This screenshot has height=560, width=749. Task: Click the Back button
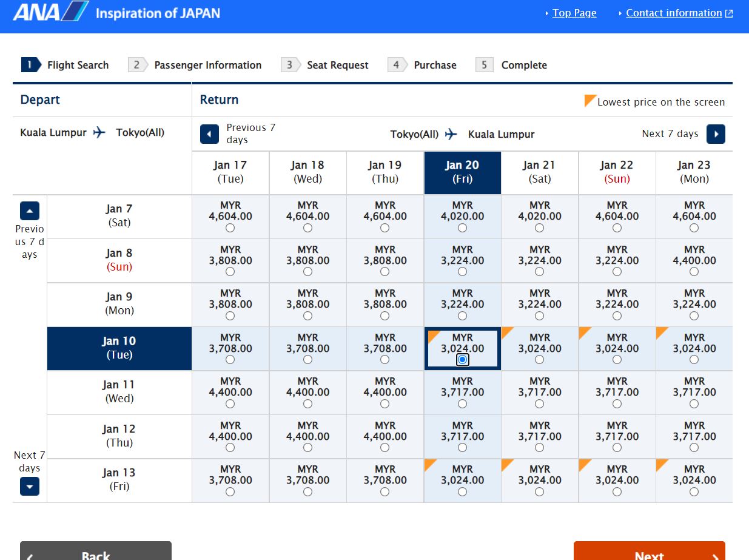point(96,551)
